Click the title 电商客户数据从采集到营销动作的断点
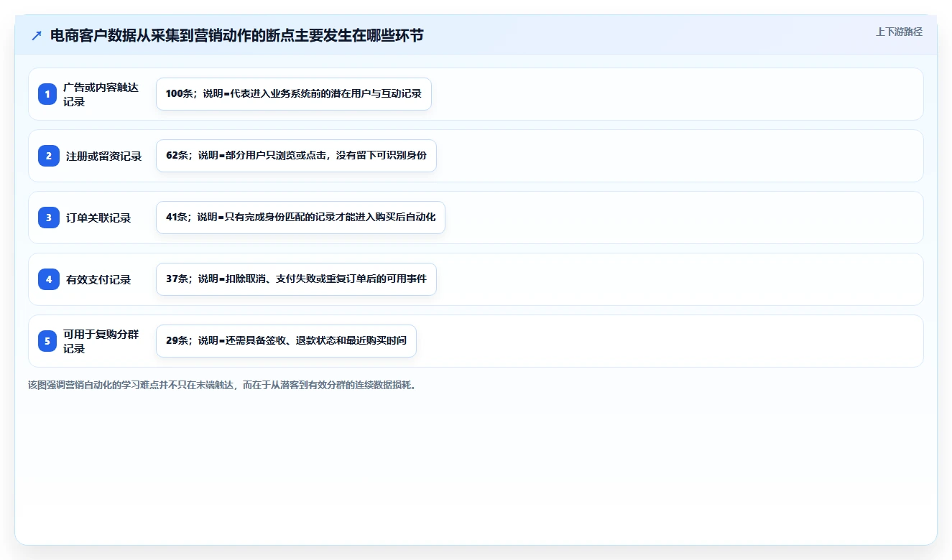 [x=236, y=35]
